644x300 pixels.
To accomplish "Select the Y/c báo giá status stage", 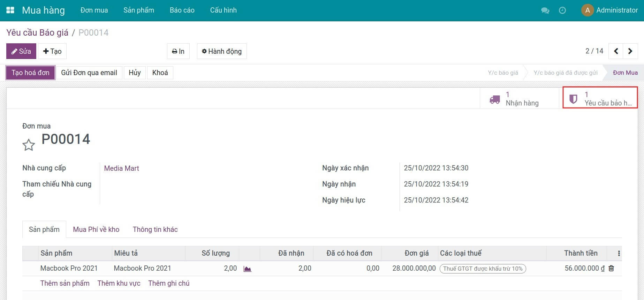I will point(502,73).
